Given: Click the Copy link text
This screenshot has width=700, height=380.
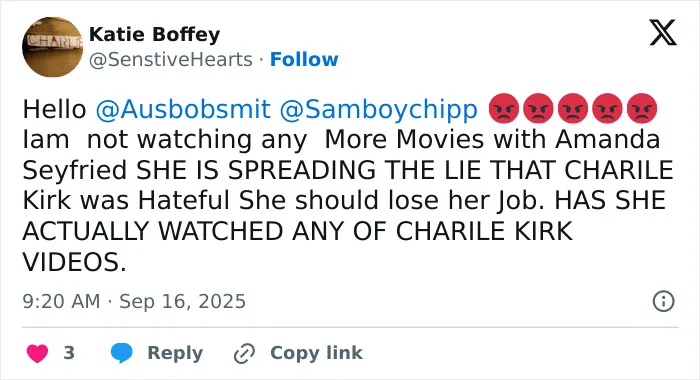Looking at the screenshot, I should click(x=316, y=353).
